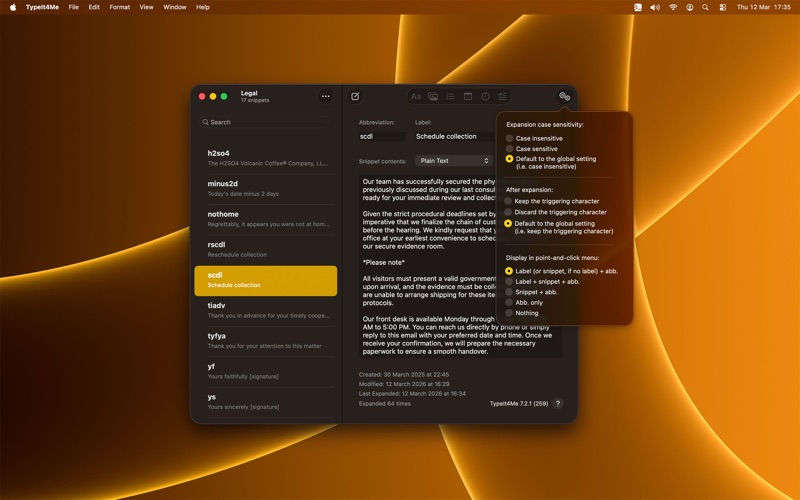This screenshot has height=500, width=800.
Task: Open the three-dots more options button
Action: [x=326, y=96]
